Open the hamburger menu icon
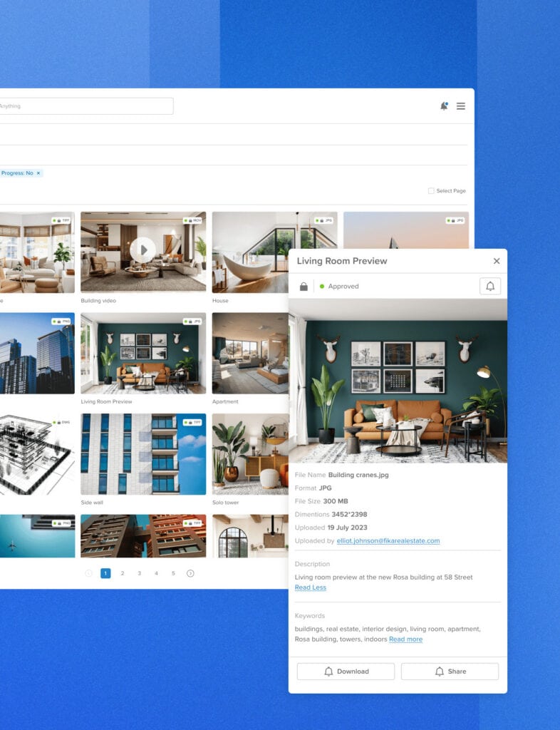The height and width of the screenshot is (730, 560). (461, 106)
